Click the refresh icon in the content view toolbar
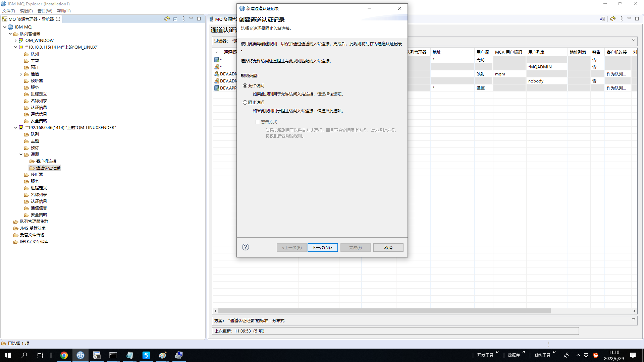644x362 pixels. coord(613,19)
